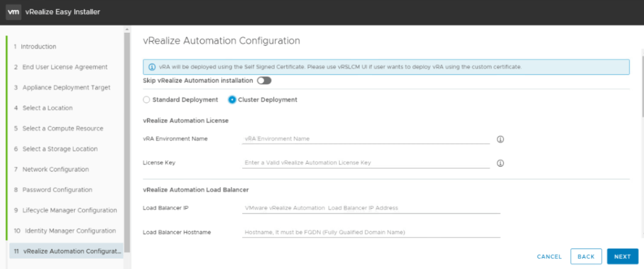Viewport: 644px width, 269px height.
Task: Click info icon beside vRA Environment Name
Action: 501,139
